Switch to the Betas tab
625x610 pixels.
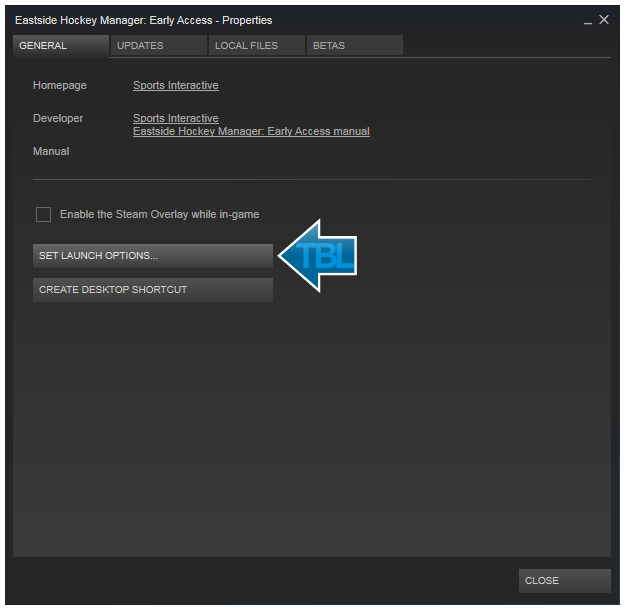point(355,46)
